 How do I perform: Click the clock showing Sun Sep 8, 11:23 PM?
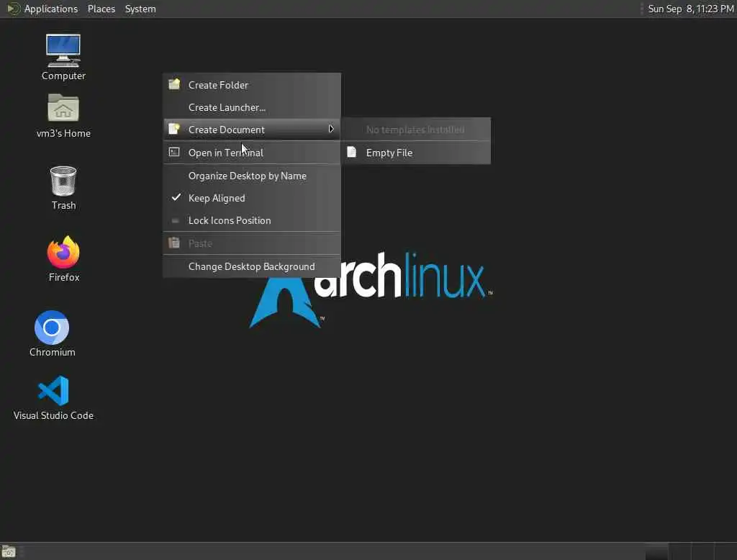coord(690,9)
